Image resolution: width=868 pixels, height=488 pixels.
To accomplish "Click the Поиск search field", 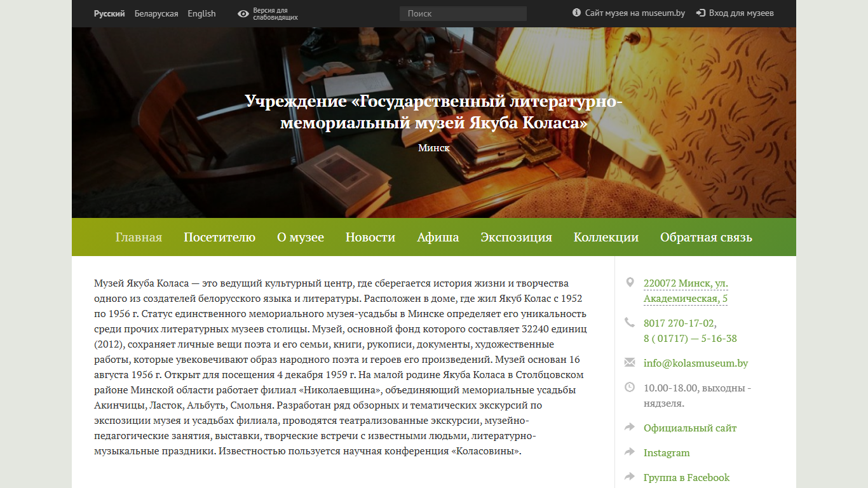I will pyautogui.click(x=463, y=13).
